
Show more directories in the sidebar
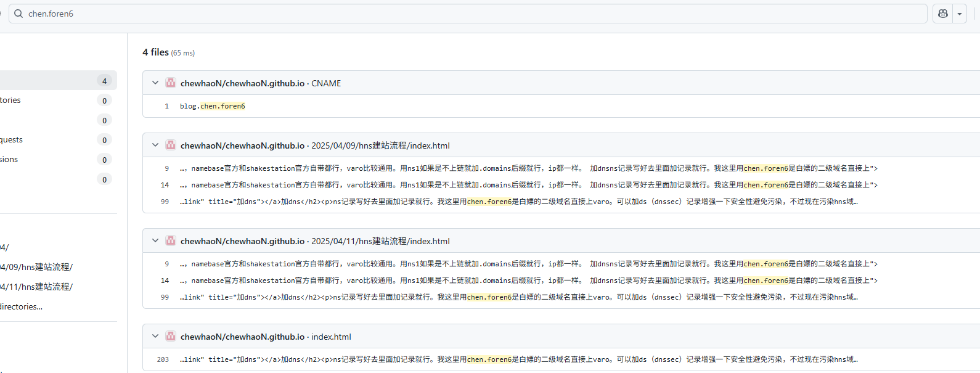[x=22, y=306]
